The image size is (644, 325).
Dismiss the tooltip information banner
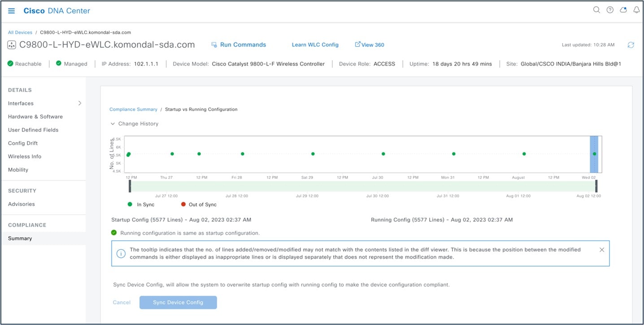click(602, 250)
